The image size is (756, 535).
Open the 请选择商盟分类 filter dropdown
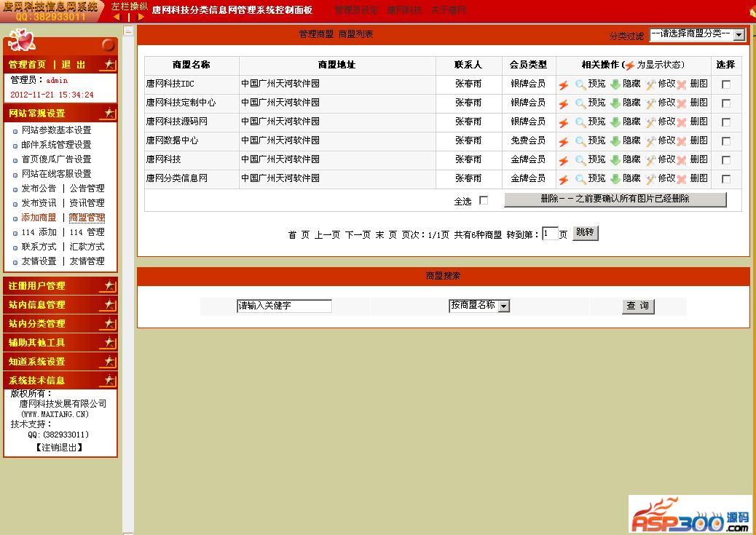click(698, 35)
